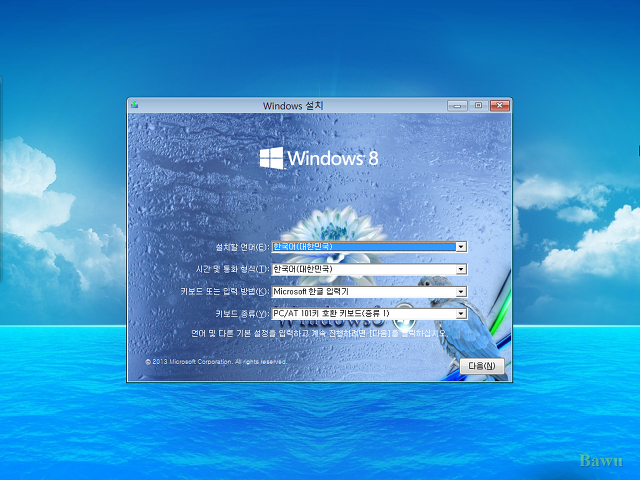
Task: Click the 설치할 언어(E) label
Action: click(242, 247)
